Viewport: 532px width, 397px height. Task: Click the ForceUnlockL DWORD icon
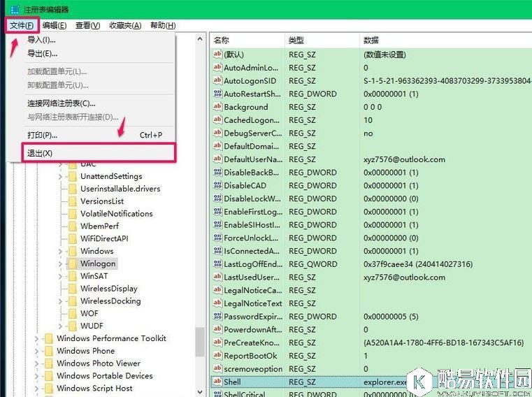click(x=217, y=238)
